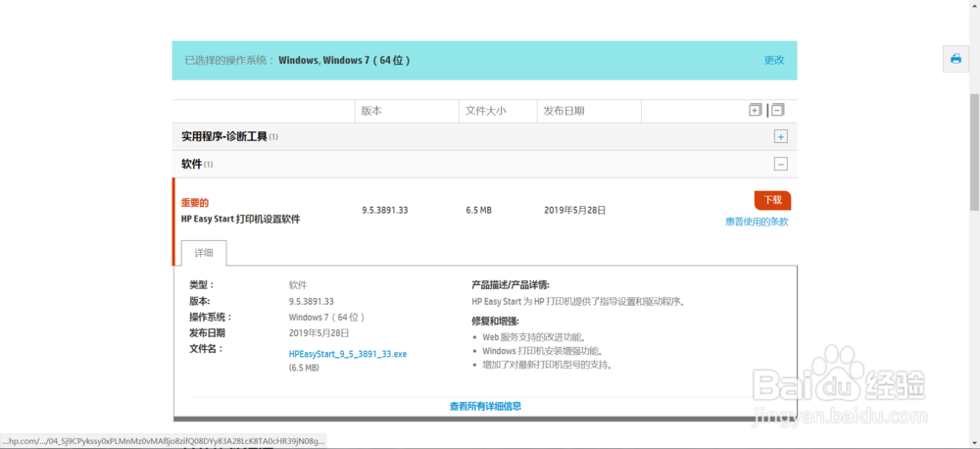Click the 增加了对最新打印机型号的支持 bullet
The width and height of the screenshot is (980, 449).
click(x=547, y=365)
